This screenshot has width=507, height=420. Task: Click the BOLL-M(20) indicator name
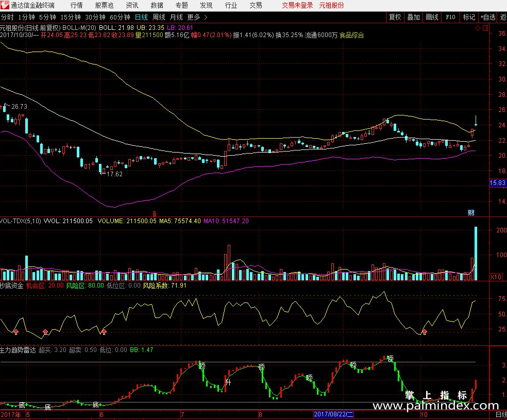point(79,28)
